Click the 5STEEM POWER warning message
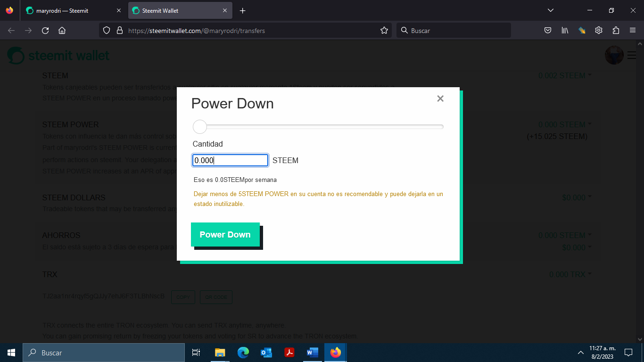644x362 pixels. tap(318, 199)
